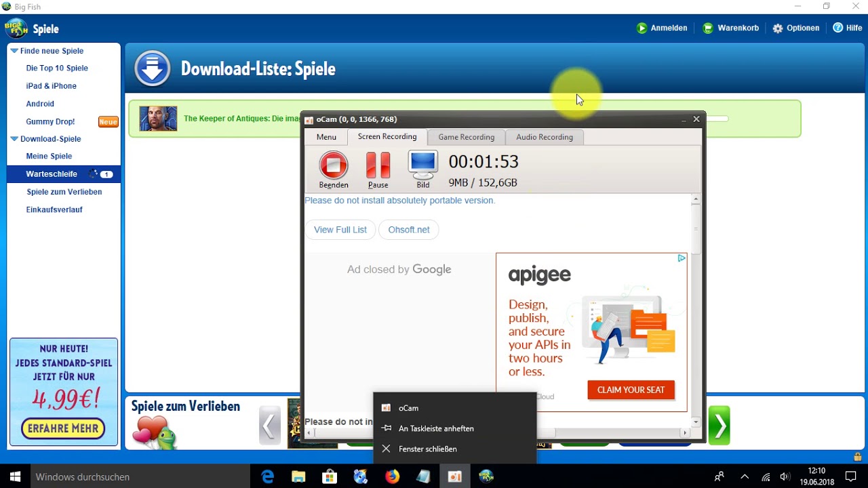Choose Fenster schließen in jump list
This screenshot has height=488, width=868.
455,449
